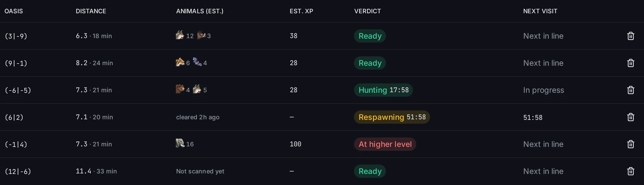Delete the (12|-6) oasis row

(630, 171)
